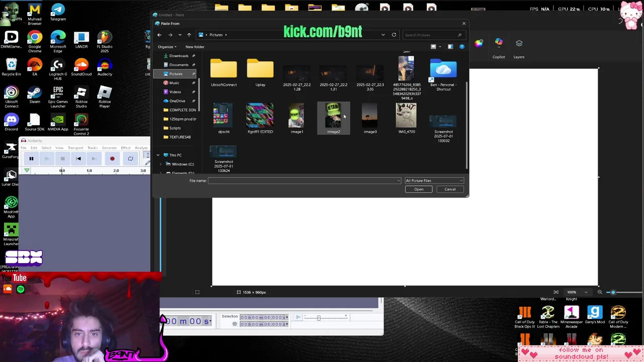Image resolution: width=644 pixels, height=362 pixels.
Task: Click the Forward navigation arrow
Action: click(170, 35)
